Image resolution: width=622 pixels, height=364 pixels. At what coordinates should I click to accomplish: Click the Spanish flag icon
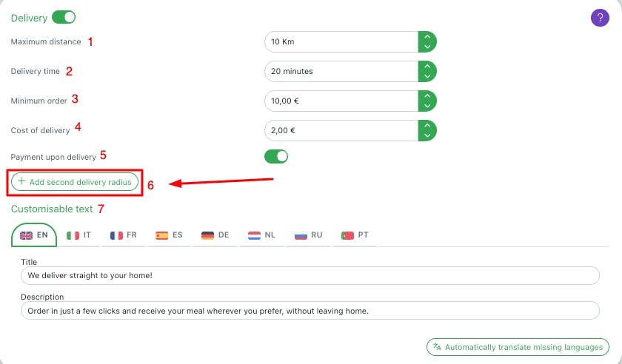click(162, 235)
